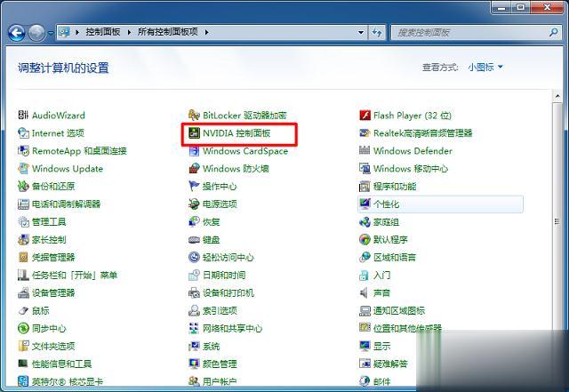
Task: Expand the 控制面板 breadcrumb arrow
Action: pyautogui.click(x=132, y=33)
